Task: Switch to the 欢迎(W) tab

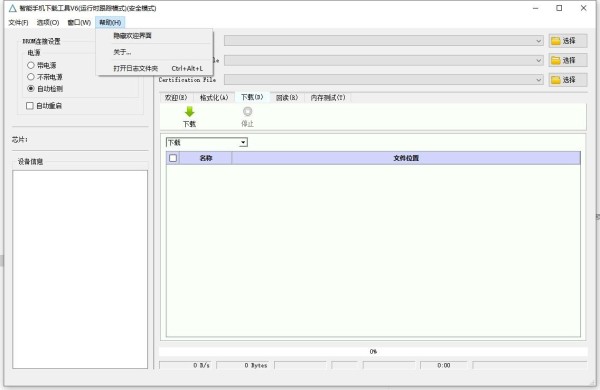Action: click(176, 98)
